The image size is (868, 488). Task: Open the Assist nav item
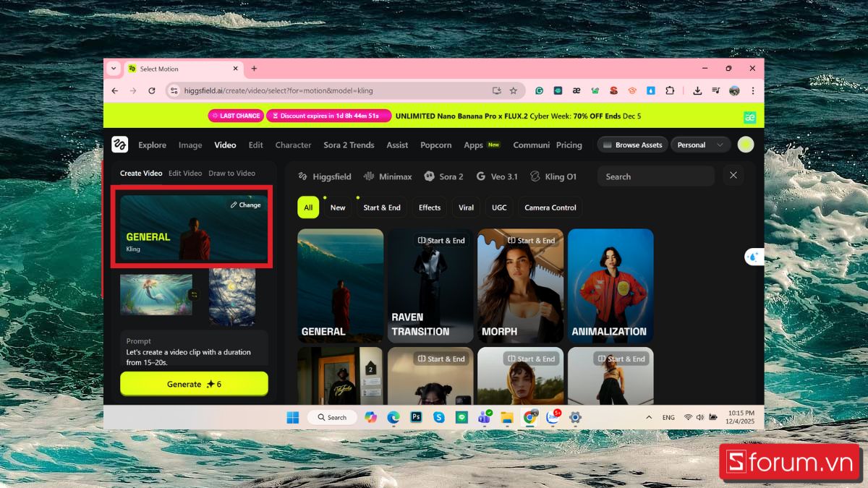(397, 145)
